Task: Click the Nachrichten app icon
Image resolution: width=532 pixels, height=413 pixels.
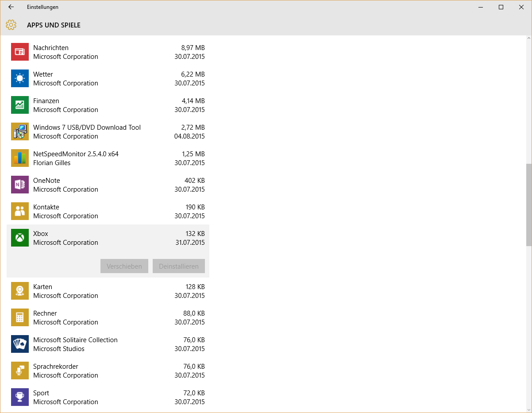Action: point(20,52)
